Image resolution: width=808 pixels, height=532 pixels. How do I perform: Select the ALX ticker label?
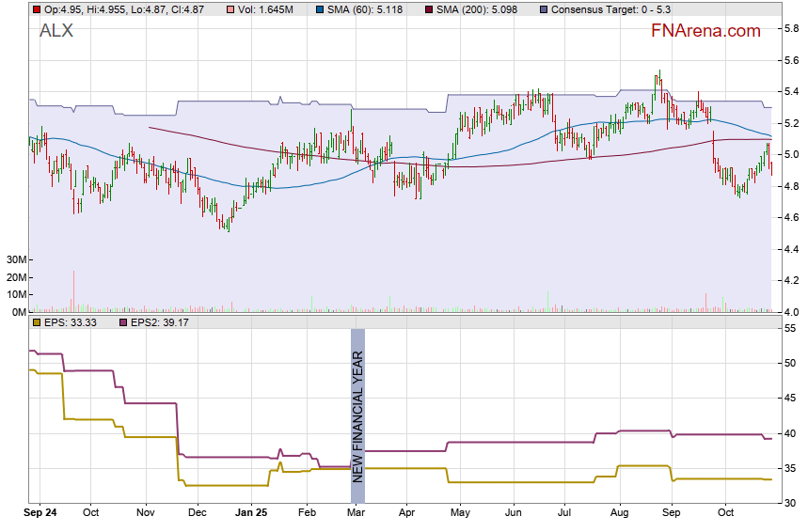click(x=55, y=31)
